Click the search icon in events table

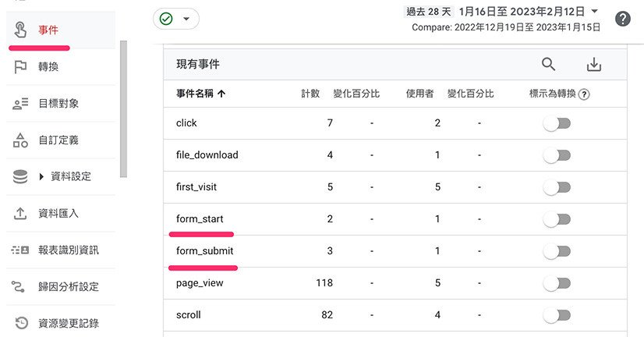point(548,65)
